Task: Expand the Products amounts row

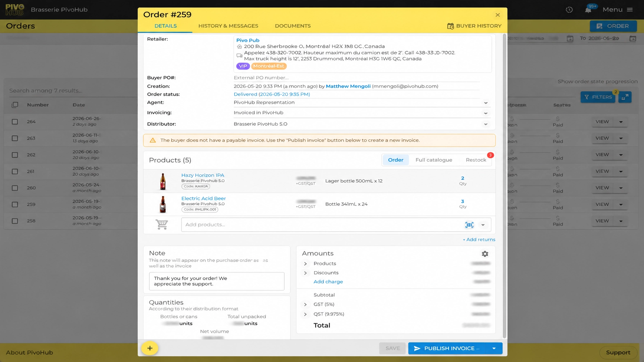Action: tap(305, 264)
